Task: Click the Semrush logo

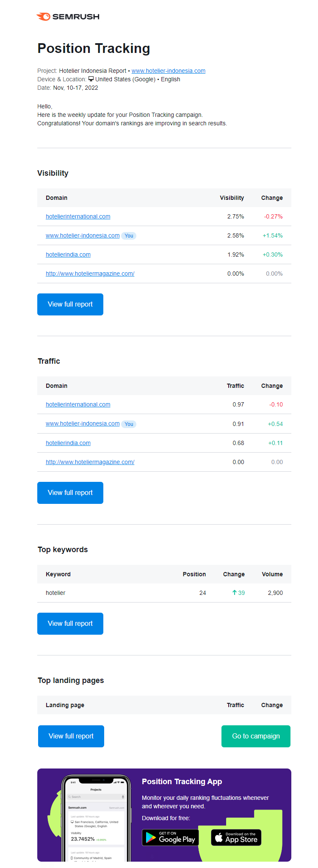Action: [x=68, y=17]
